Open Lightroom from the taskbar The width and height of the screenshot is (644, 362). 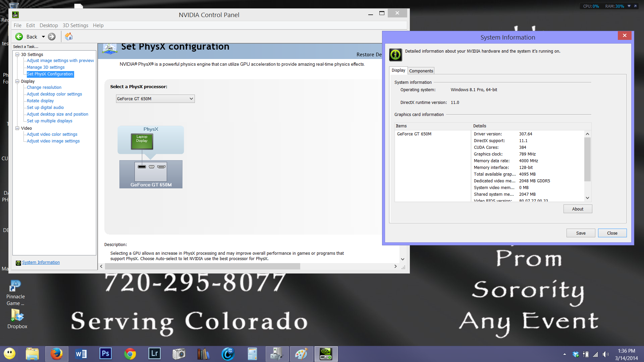(x=155, y=354)
